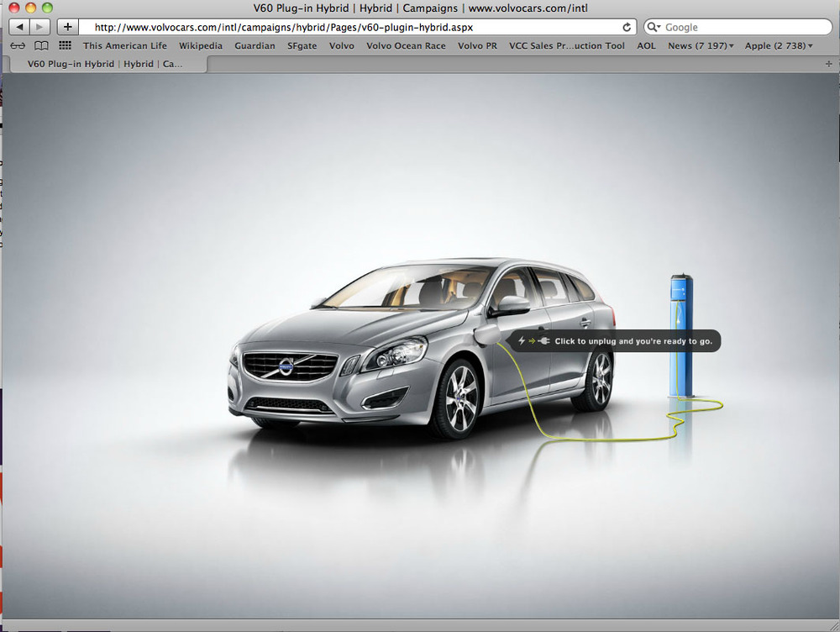This screenshot has height=632, width=840.
Task: Reload the page using the refresh icon
Action: 627,27
